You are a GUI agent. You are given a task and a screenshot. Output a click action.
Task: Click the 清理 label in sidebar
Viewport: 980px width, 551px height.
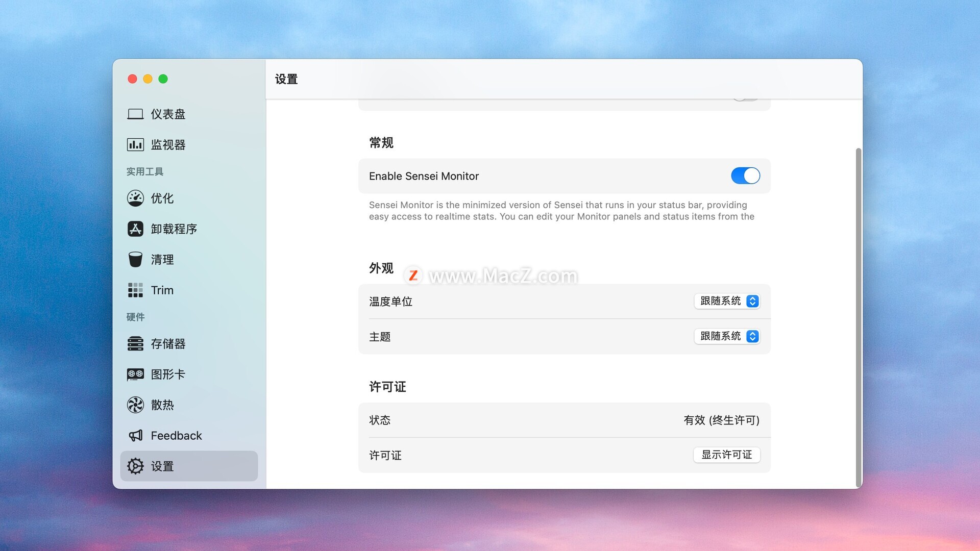162,260
